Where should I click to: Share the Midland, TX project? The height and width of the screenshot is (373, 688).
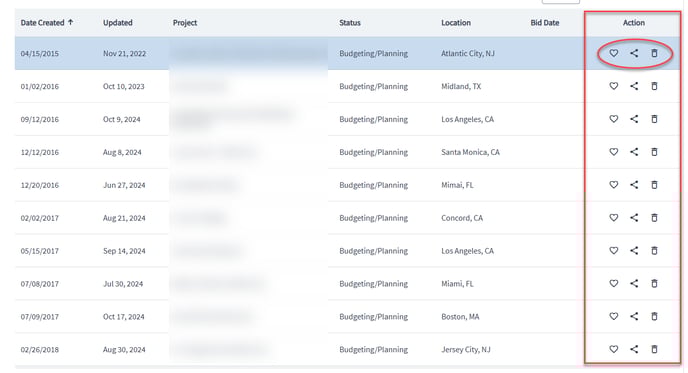(634, 86)
